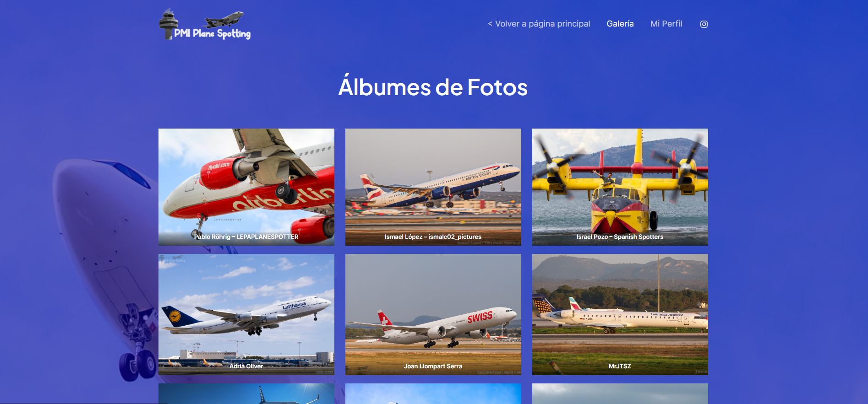The image size is (868, 404).
Task: Select the Galería menu item
Action: tap(620, 24)
